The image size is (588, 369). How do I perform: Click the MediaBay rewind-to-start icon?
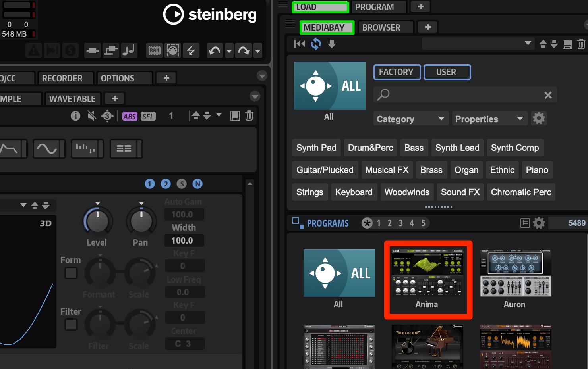click(x=300, y=44)
